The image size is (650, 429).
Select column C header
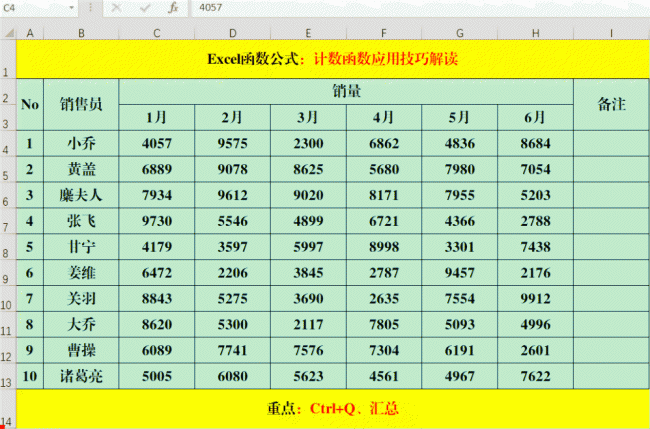pyautogui.click(x=157, y=34)
